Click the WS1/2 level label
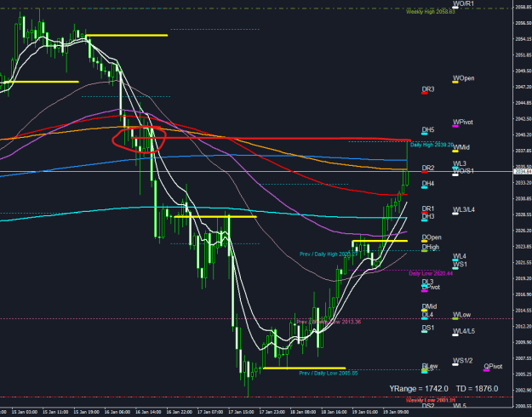This screenshot has width=532, height=417. pos(463,361)
